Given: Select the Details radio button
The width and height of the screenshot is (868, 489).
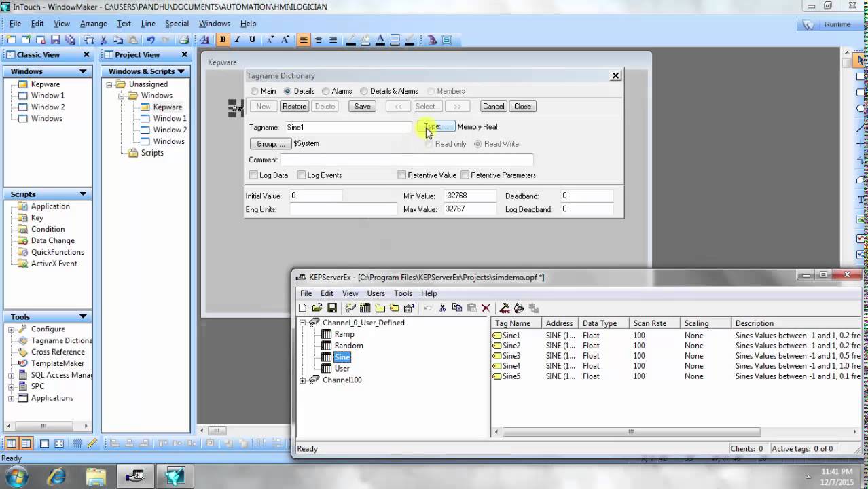Looking at the screenshot, I should pyautogui.click(x=288, y=91).
